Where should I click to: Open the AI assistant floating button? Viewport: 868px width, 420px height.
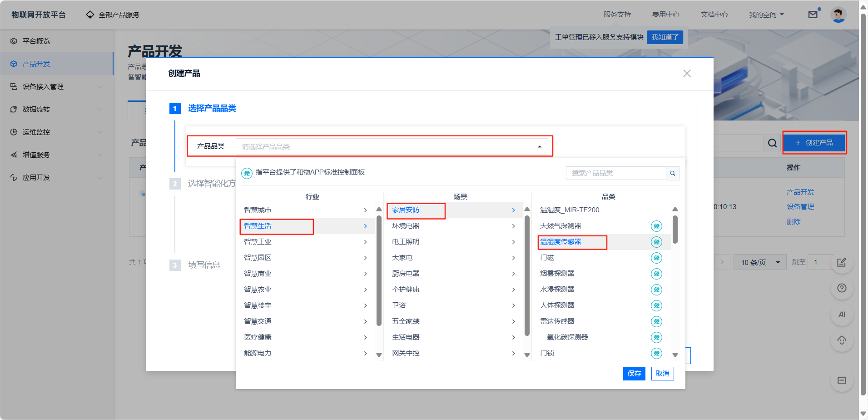point(842,314)
